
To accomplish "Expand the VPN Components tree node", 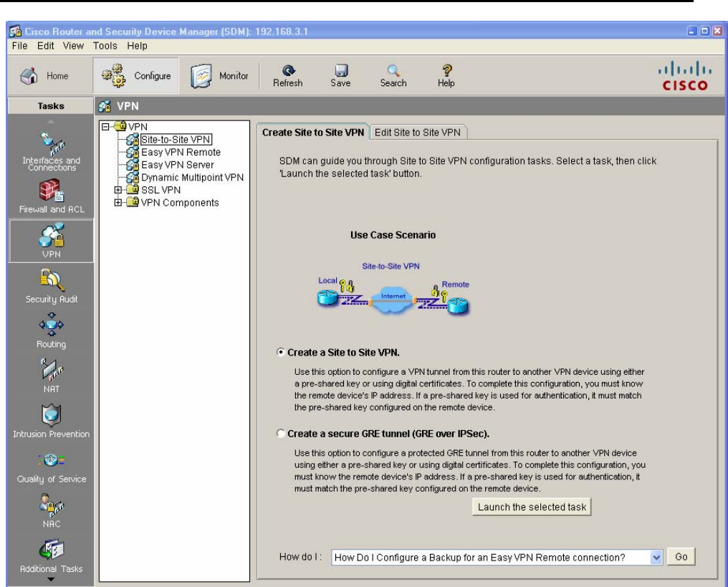I will pyautogui.click(x=118, y=203).
